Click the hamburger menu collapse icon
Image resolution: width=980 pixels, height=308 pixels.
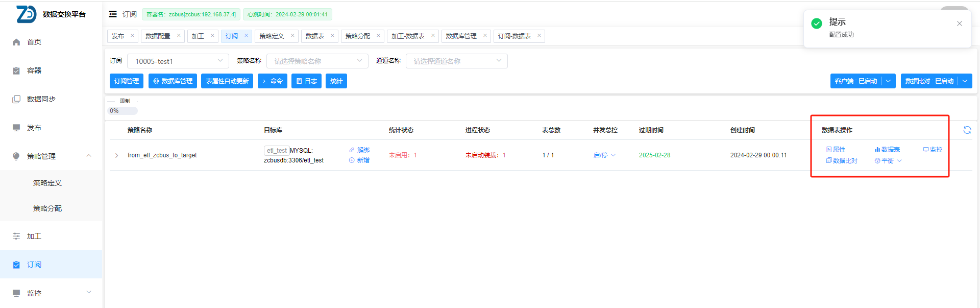pyautogui.click(x=113, y=14)
